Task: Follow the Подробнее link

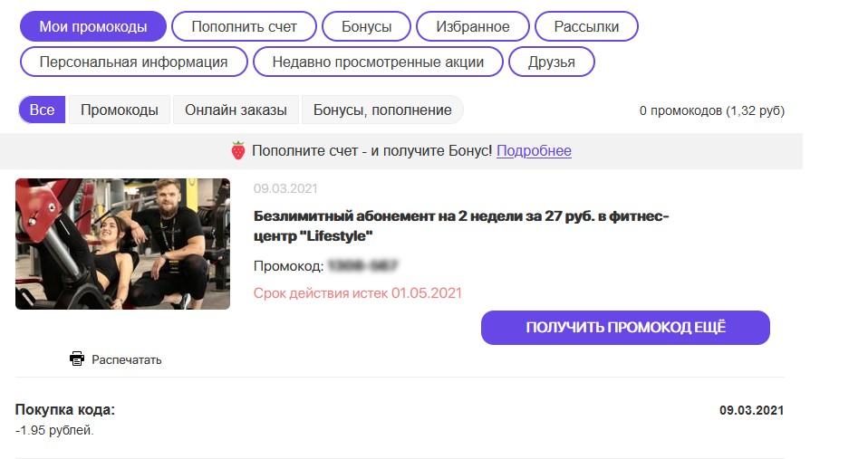Action: click(534, 151)
